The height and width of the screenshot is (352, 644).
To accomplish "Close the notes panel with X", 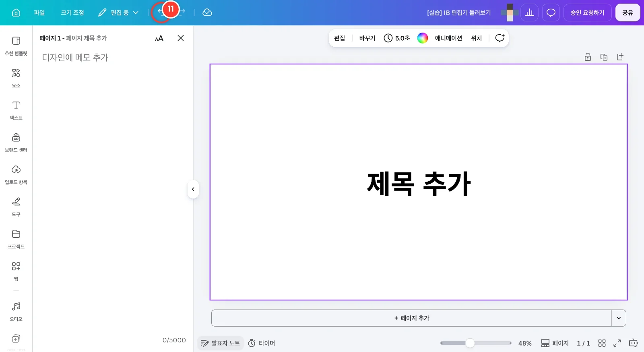I will point(181,38).
